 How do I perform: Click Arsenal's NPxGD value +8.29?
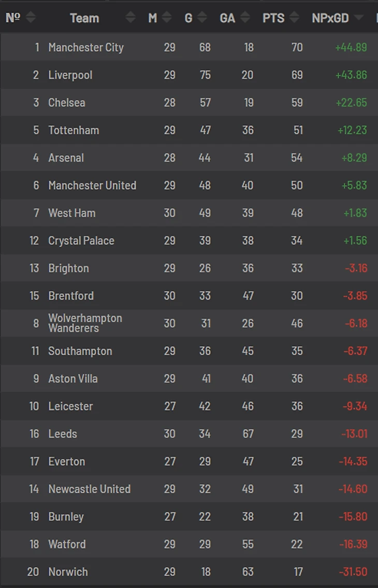pyautogui.click(x=354, y=158)
